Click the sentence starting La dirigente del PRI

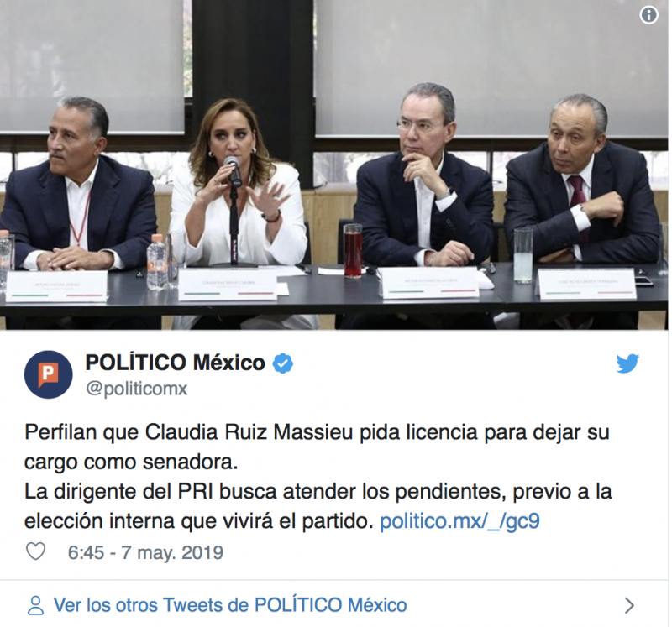click(x=318, y=506)
